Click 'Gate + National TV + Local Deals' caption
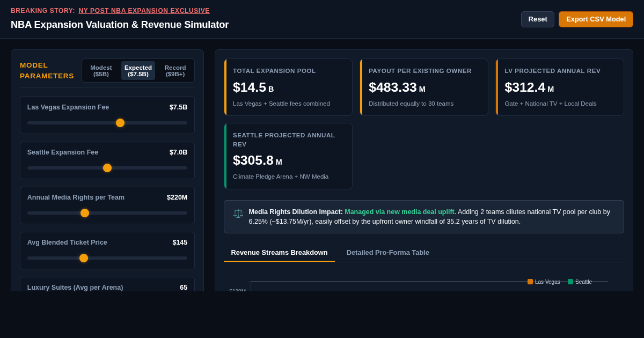Image resolution: width=644 pixels, height=338 pixels. (x=551, y=104)
